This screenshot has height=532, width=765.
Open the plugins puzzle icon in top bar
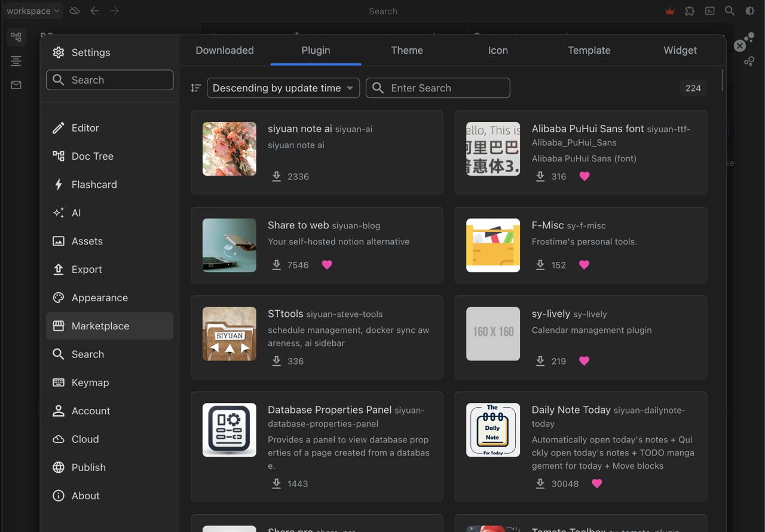pyautogui.click(x=690, y=11)
